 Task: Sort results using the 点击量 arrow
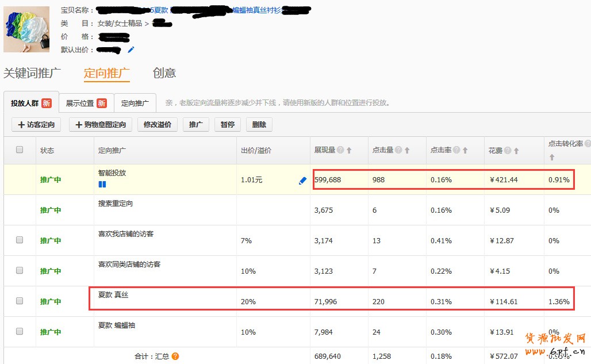click(406, 148)
